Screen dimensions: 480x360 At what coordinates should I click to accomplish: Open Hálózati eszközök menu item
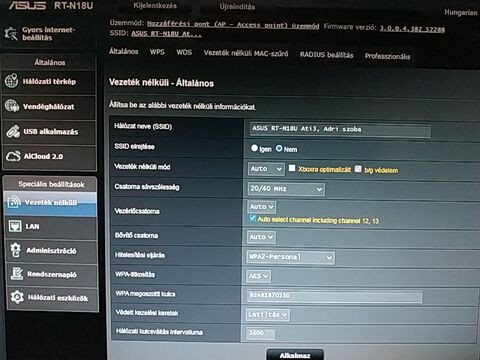[x=52, y=298]
